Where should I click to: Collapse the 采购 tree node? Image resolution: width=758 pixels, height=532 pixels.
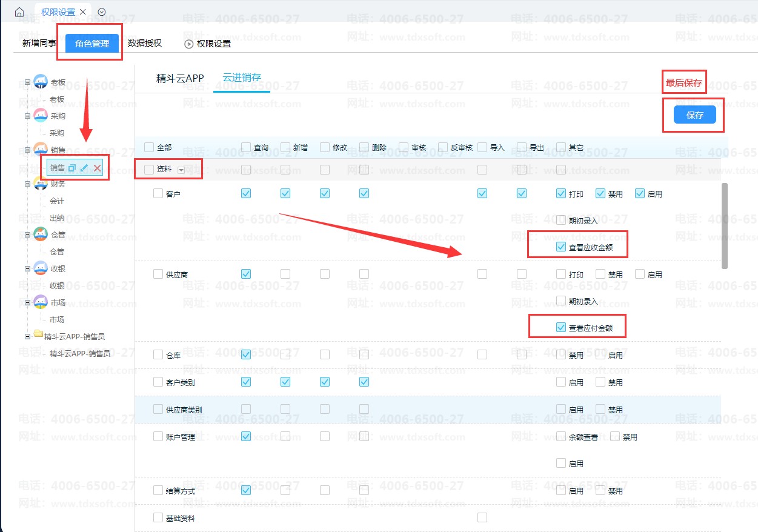pyautogui.click(x=27, y=116)
